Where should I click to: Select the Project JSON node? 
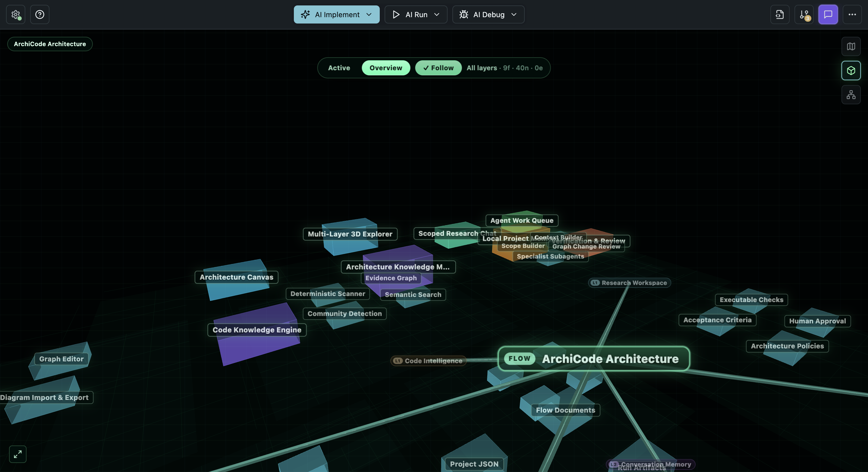coord(474,464)
